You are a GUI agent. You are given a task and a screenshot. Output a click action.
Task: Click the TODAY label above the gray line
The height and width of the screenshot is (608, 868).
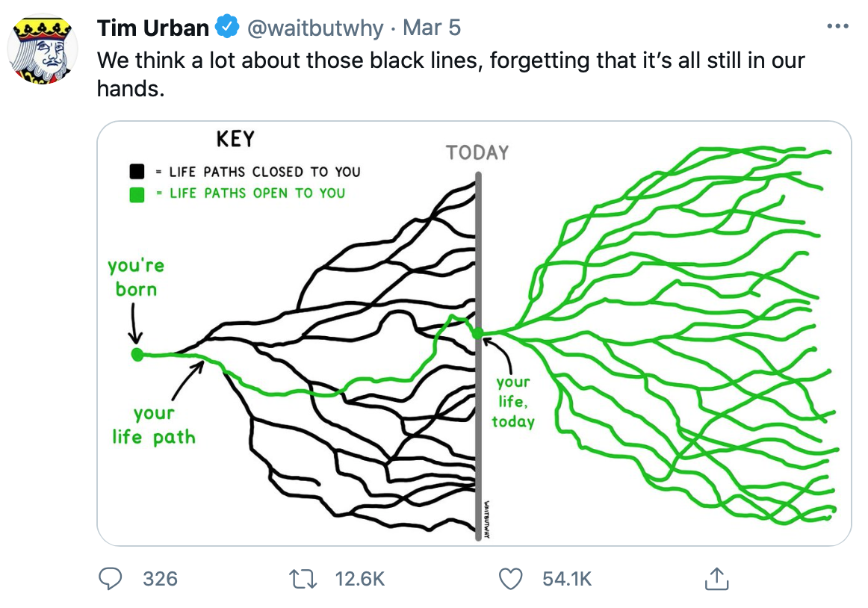(477, 153)
